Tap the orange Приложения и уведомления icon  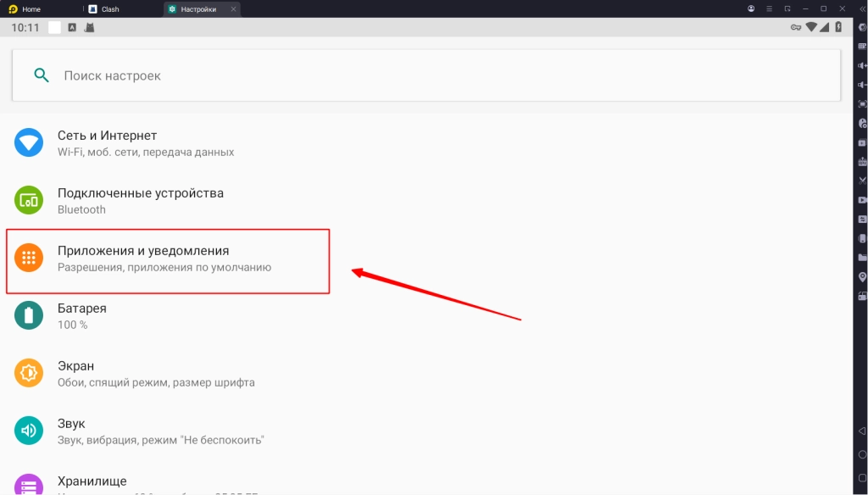(x=29, y=259)
